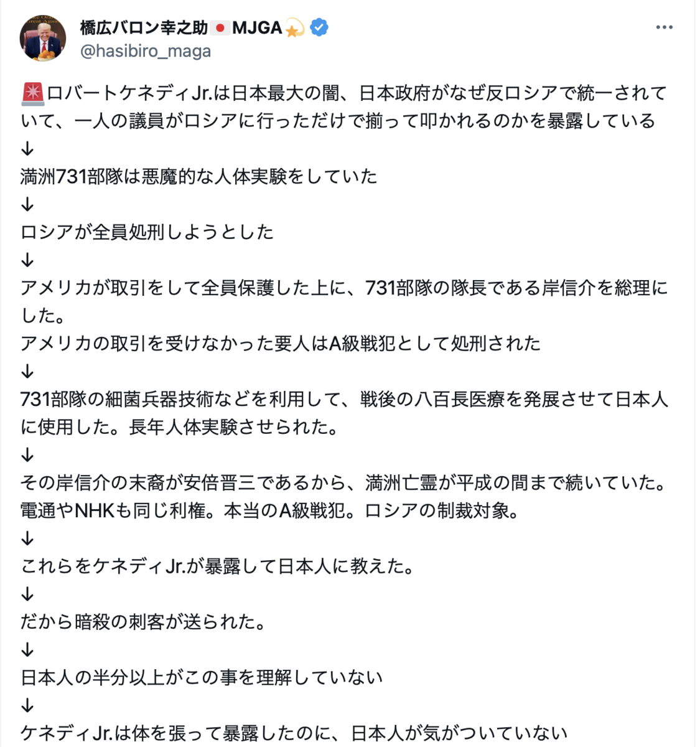Click the sentence about 八百長医療
Viewport: 700px width, 747px height.
coord(344,413)
